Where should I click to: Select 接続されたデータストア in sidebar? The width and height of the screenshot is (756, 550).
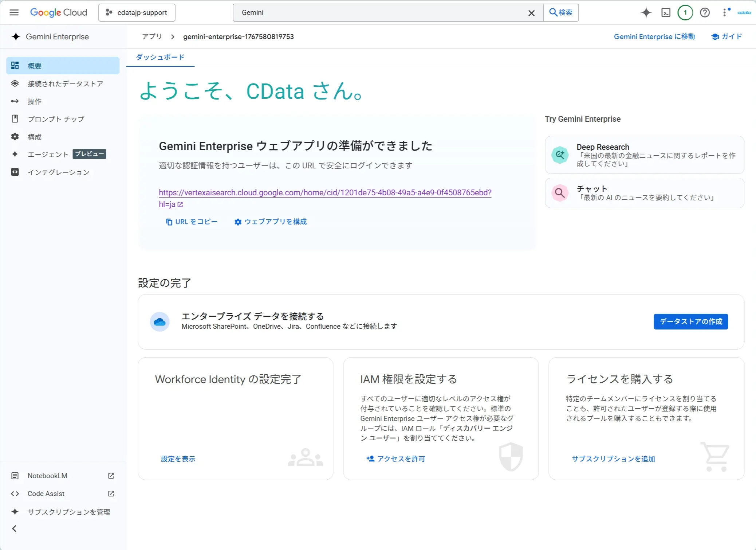(65, 84)
